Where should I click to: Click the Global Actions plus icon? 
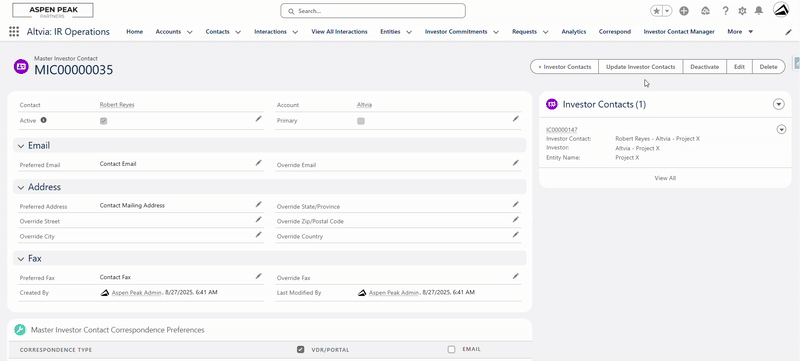click(x=684, y=11)
